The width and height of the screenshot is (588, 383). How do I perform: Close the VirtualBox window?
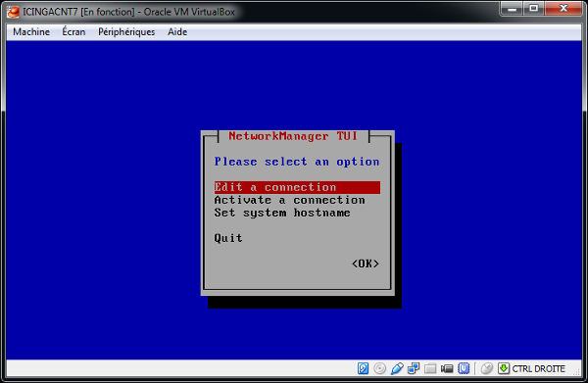coord(563,8)
